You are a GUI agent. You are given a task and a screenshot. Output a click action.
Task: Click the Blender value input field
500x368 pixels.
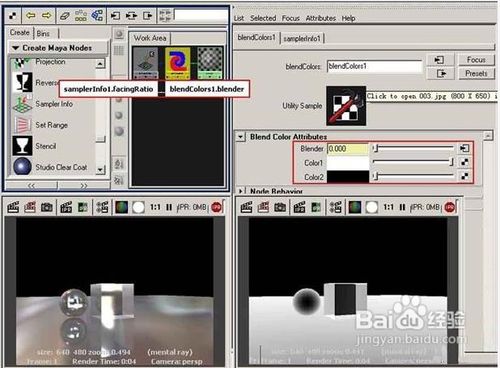[x=348, y=148]
